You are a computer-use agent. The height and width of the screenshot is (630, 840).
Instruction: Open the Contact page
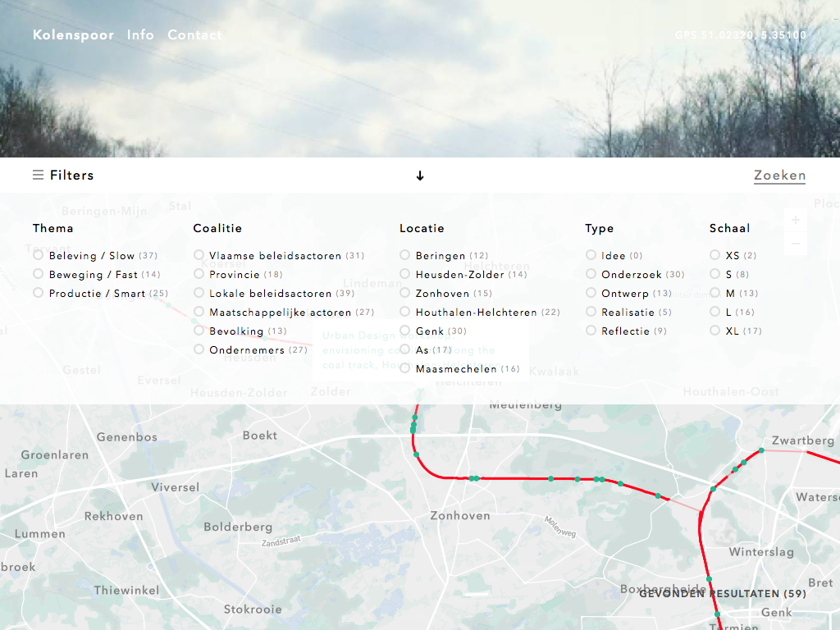[194, 34]
